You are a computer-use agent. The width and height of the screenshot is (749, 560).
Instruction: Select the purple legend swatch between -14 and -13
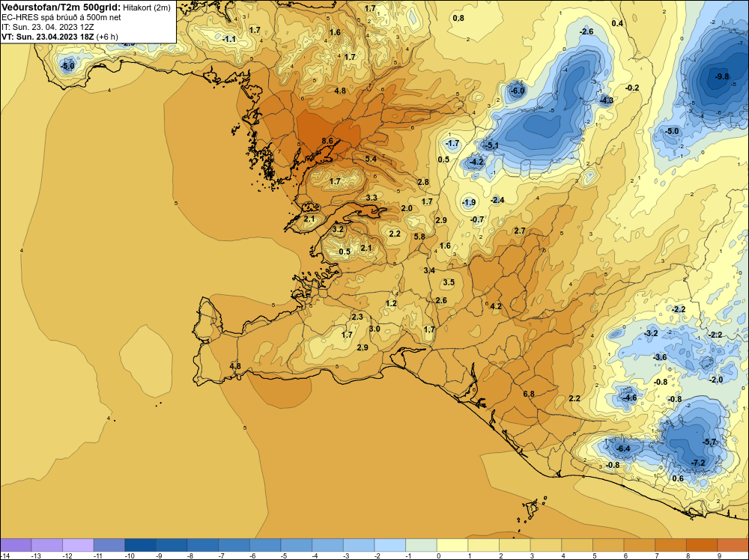point(16,545)
